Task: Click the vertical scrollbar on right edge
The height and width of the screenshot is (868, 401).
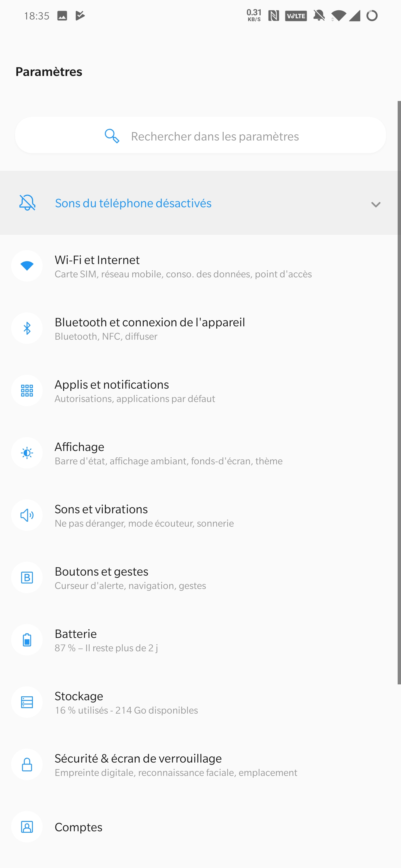Action: (399, 393)
